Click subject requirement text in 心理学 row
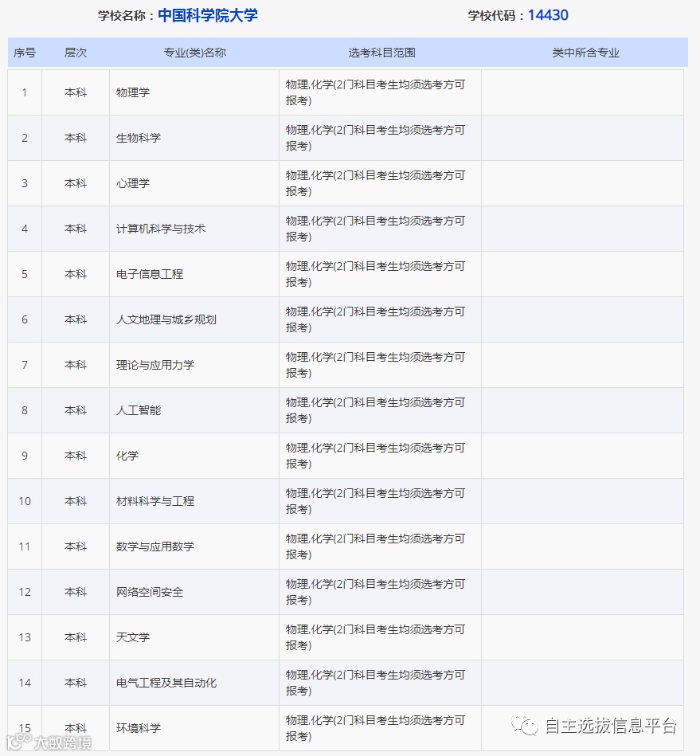Screen dimensions: 700x756 (x=376, y=183)
